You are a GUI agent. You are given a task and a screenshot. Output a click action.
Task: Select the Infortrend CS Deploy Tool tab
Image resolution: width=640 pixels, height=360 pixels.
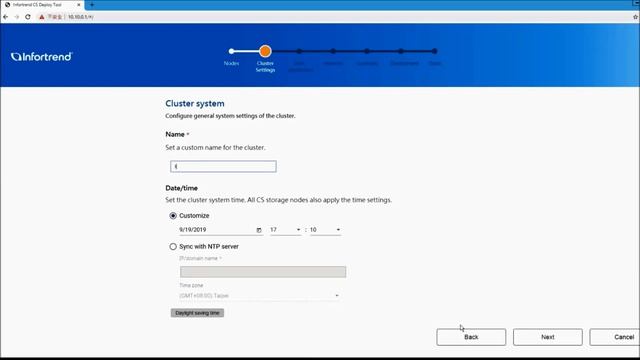coord(41,4)
